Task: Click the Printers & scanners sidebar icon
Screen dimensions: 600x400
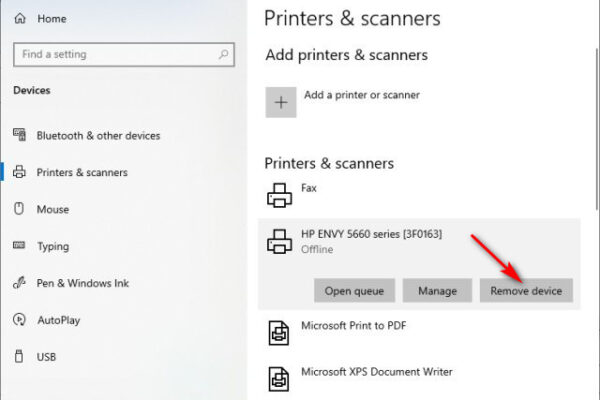Action: click(20, 172)
